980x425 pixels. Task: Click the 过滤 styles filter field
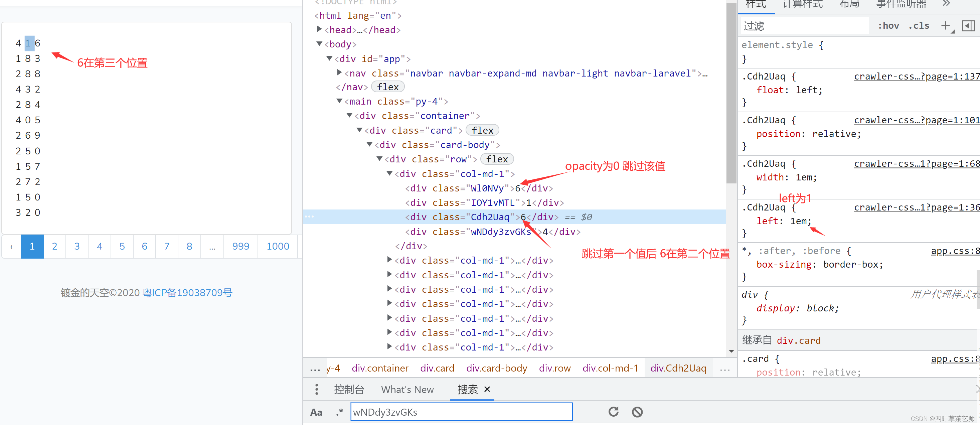pyautogui.click(x=805, y=25)
